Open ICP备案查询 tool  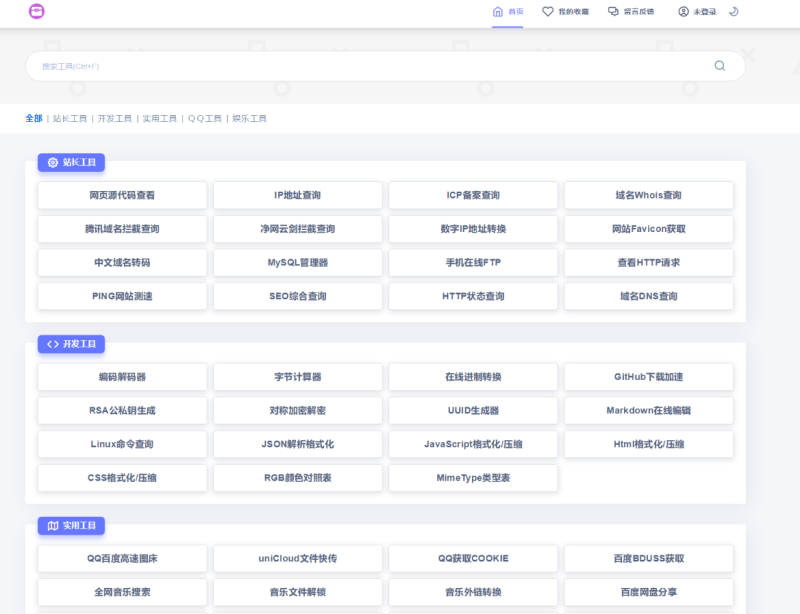point(473,195)
